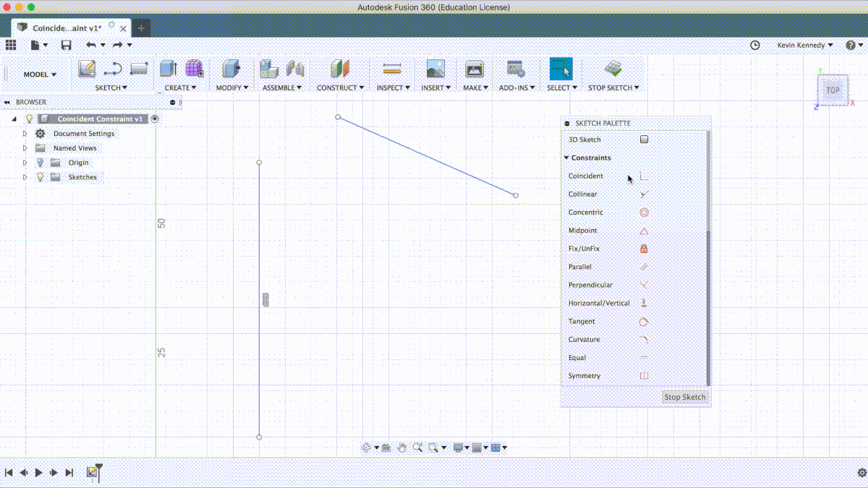Toggle visibility bulb of Sketches folder

(40, 177)
